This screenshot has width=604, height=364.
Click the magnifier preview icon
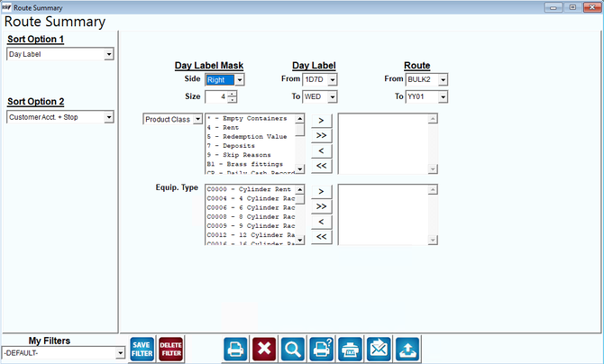point(293,349)
